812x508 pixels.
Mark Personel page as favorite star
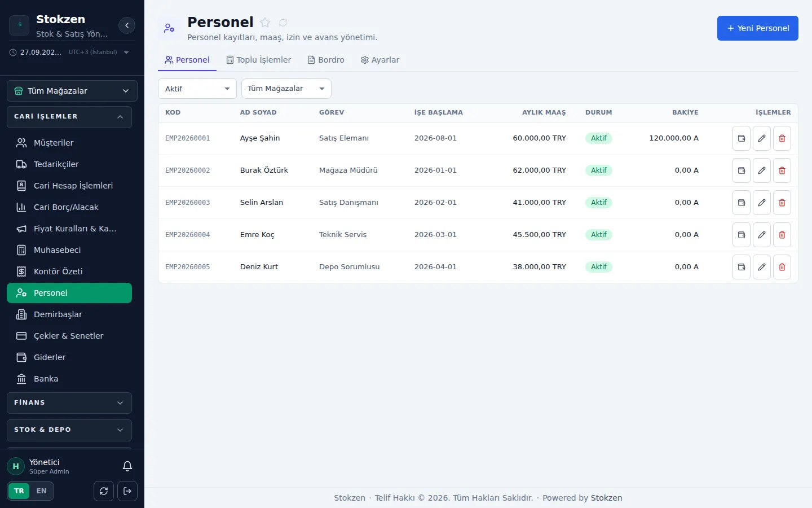[x=265, y=23]
